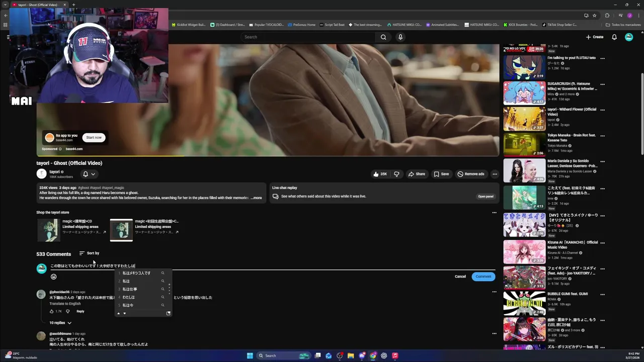
Task: Open weather widget showing 23°C
Action: (x=20, y=355)
